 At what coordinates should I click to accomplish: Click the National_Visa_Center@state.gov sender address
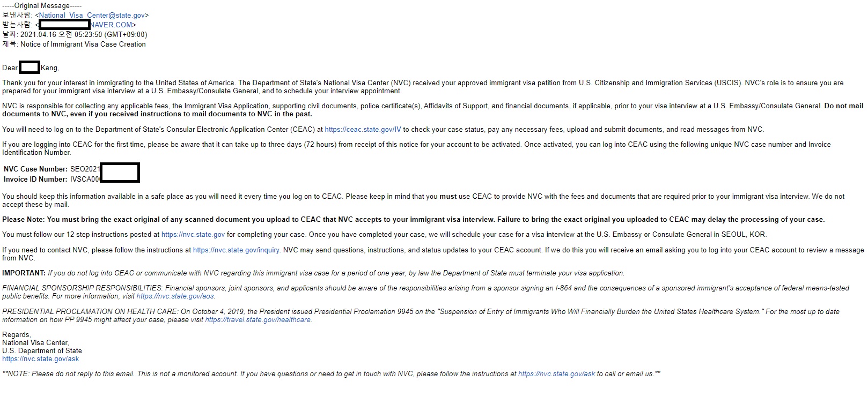[92, 16]
